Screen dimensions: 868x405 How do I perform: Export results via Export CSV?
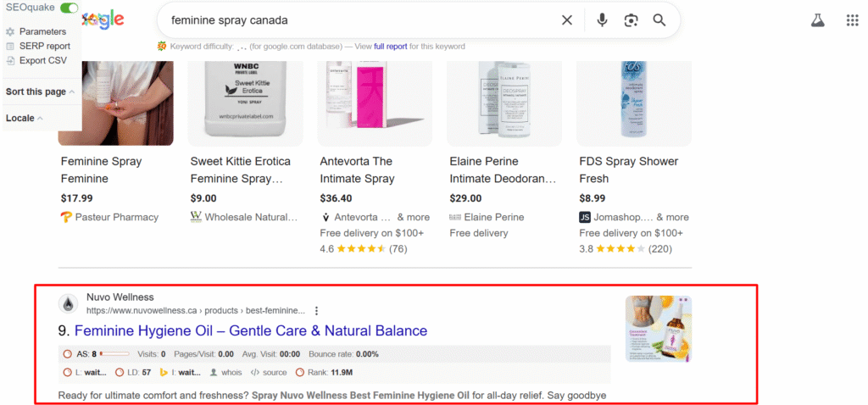click(42, 60)
